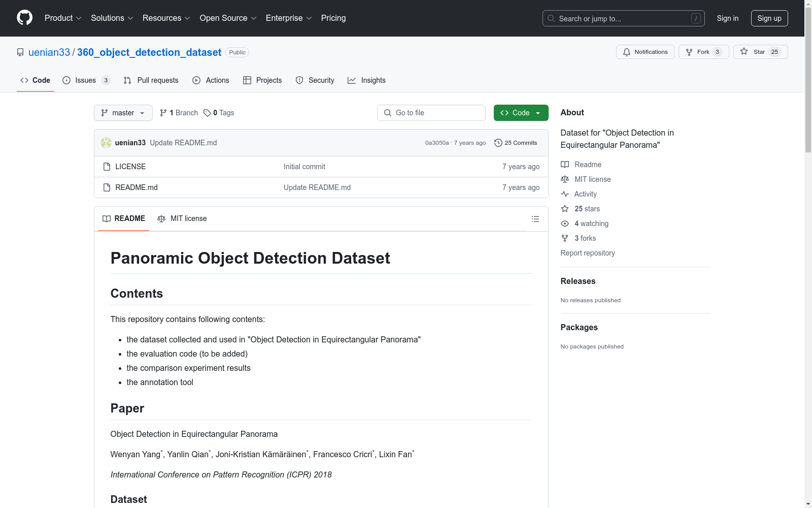Open commit hash 0a3050a
The width and height of the screenshot is (812, 508).
tap(437, 143)
